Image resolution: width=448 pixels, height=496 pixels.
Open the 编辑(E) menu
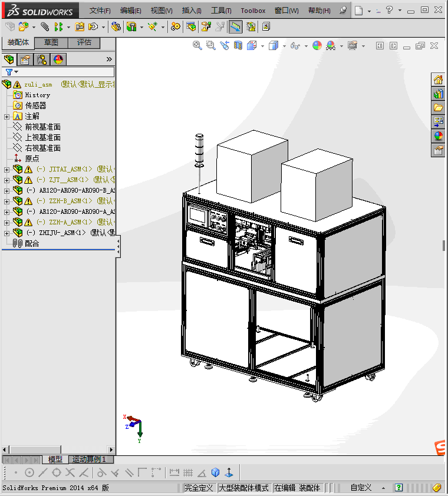tap(131, 11)
